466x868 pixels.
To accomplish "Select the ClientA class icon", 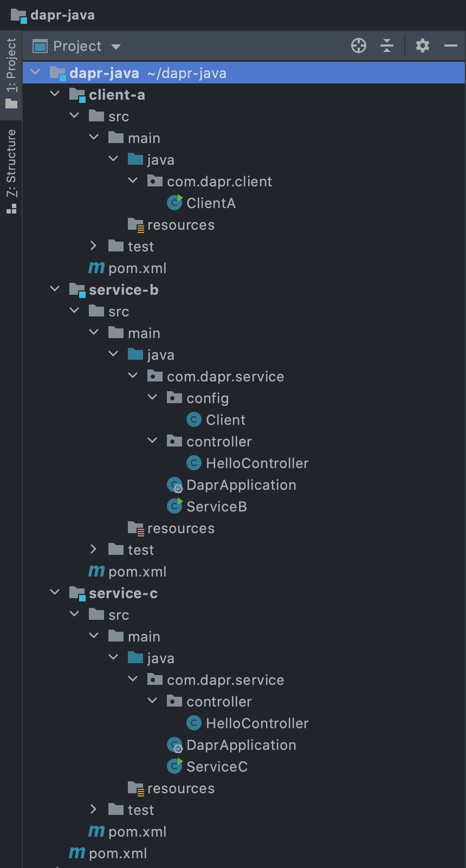I will 174,203.
